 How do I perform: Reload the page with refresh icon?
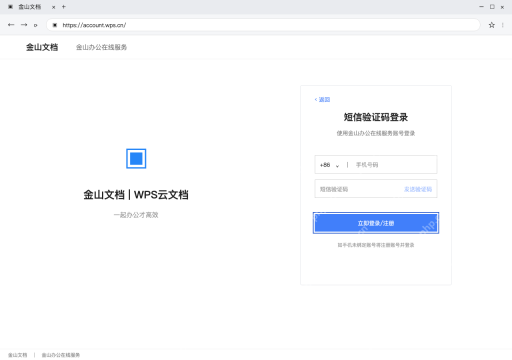pos(35,25)
